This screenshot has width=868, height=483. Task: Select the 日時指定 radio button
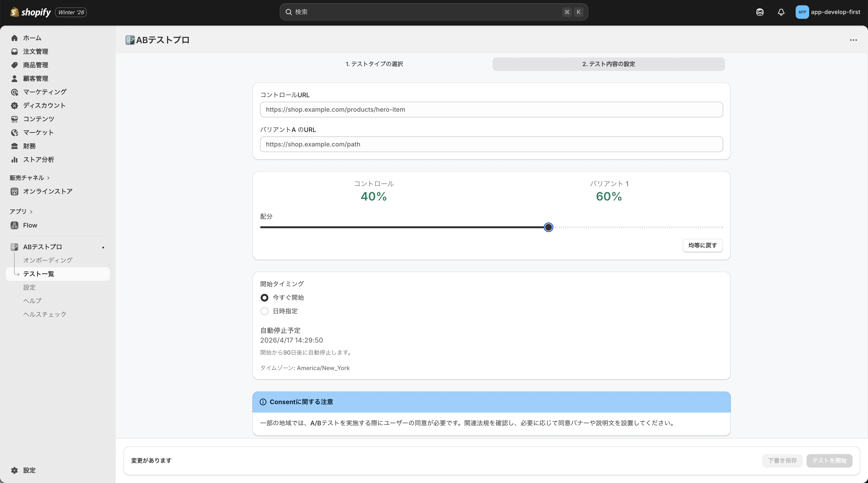[264, 311]
